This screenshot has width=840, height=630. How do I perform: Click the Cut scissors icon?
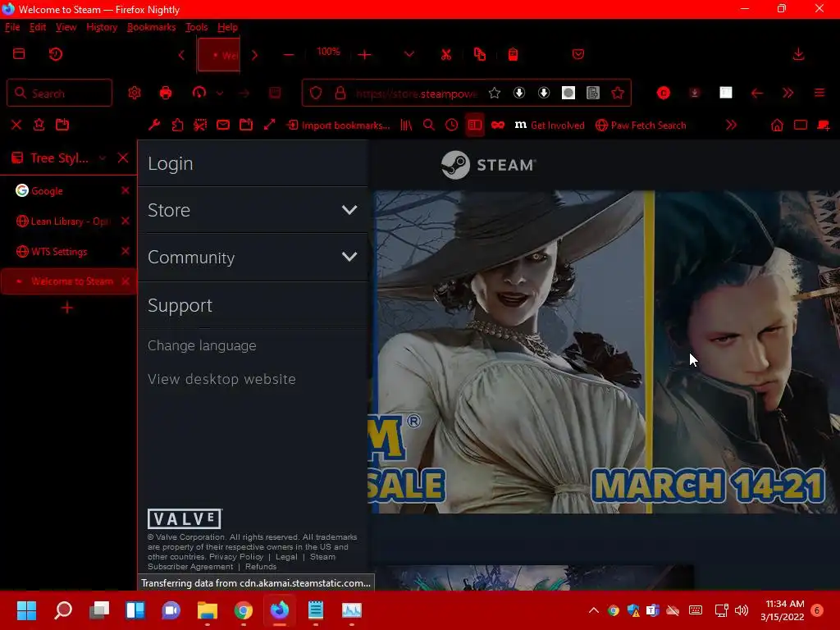coord(445,54)
